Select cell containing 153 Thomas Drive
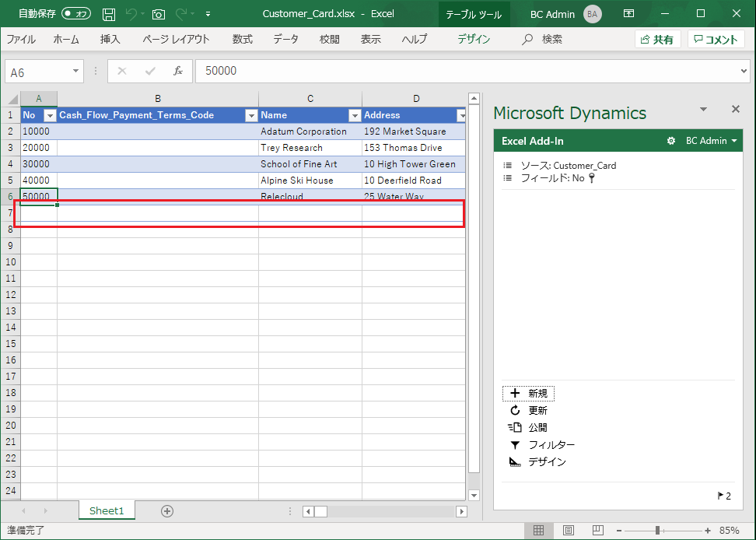Image resolution: width=756 pixels, height=540 pixels. [x=413, y=148]
